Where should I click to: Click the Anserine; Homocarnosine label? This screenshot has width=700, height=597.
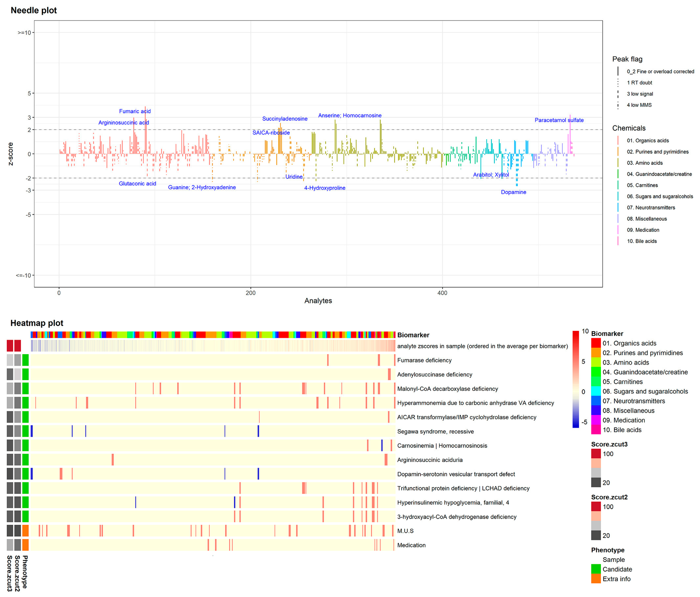point(350,115)
